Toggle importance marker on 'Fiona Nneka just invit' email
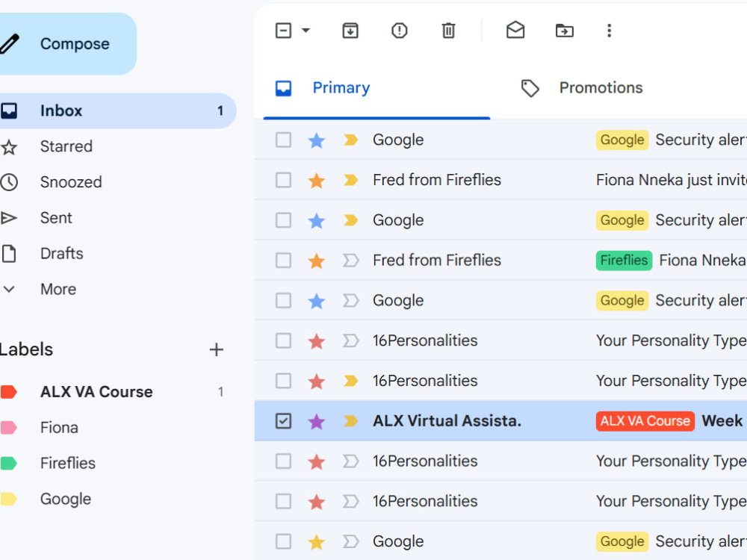The image size is (747, 560). click(x=350, y=180)
